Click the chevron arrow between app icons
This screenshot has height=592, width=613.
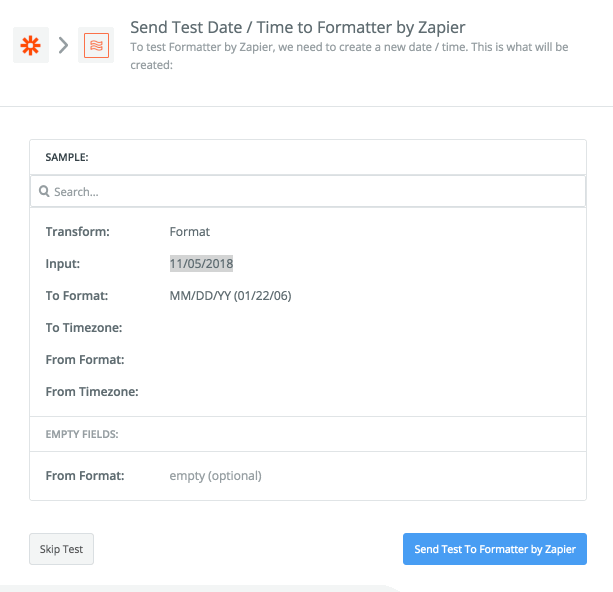click(x=63, y=45)
